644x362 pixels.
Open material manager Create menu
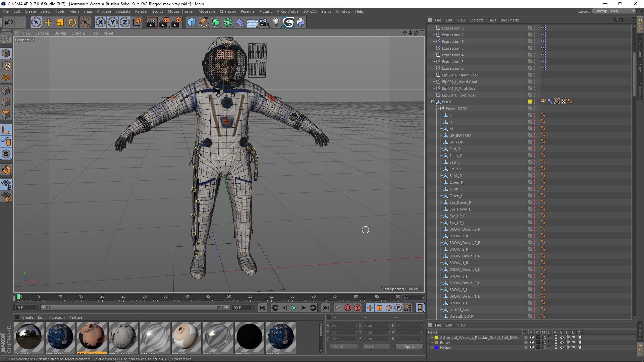click(x=28, y=317)
